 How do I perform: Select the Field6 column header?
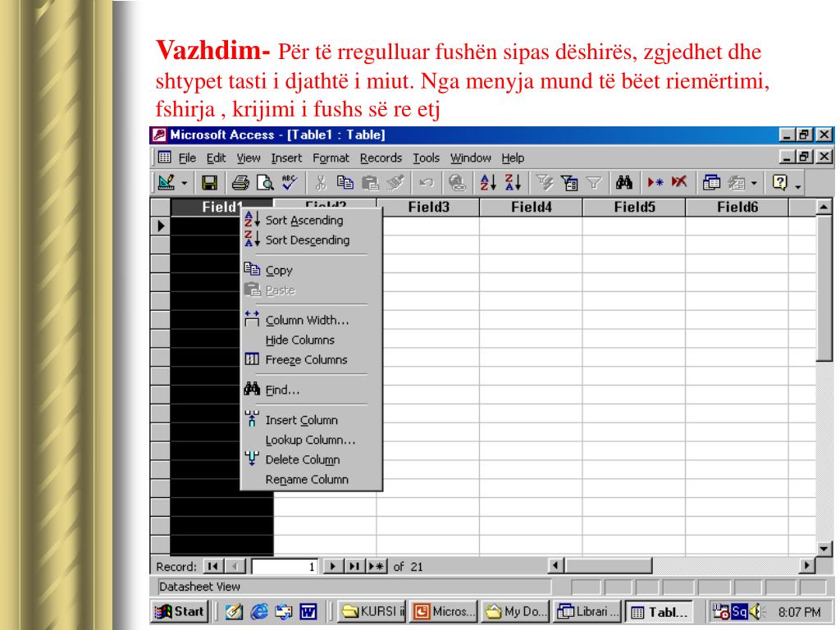pos(737,207)
